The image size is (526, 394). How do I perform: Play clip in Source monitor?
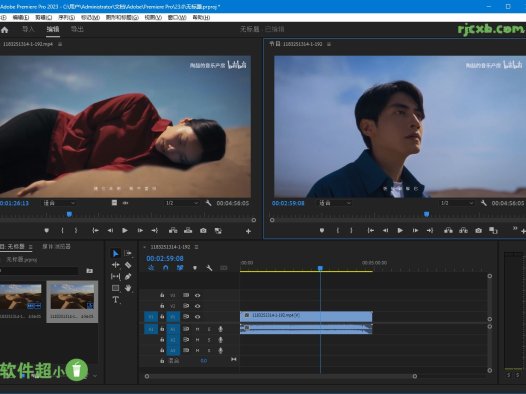point(125,230)
